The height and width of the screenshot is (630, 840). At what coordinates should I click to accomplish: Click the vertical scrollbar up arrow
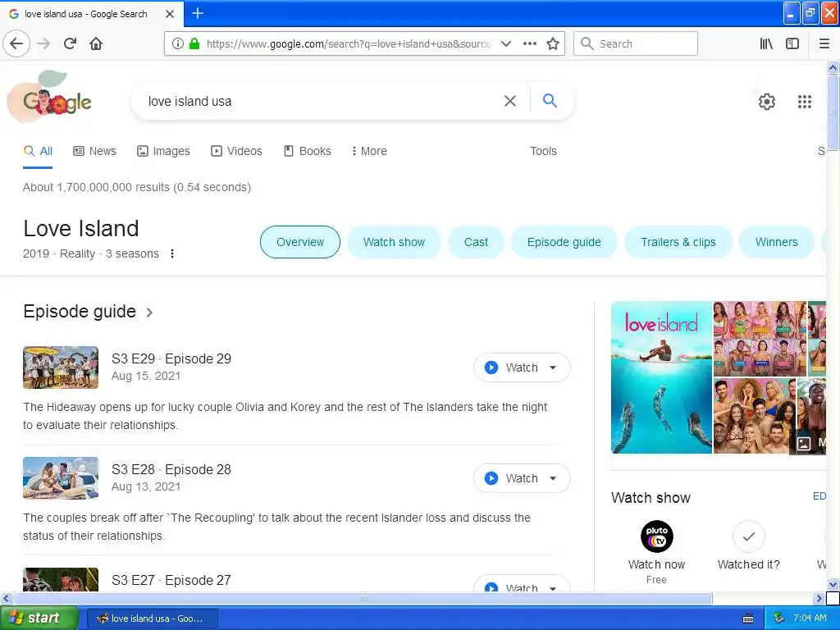[x=833, y=67]
